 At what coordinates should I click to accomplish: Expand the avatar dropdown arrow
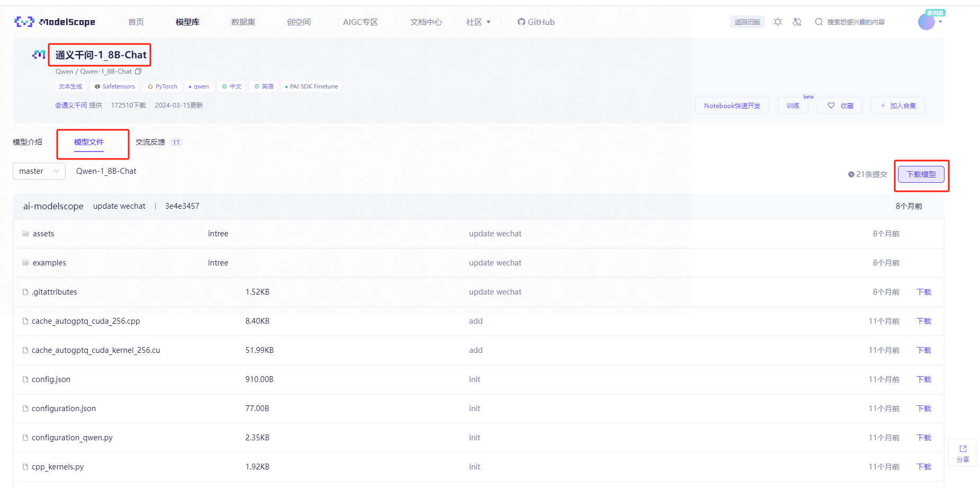click(940, 22)
